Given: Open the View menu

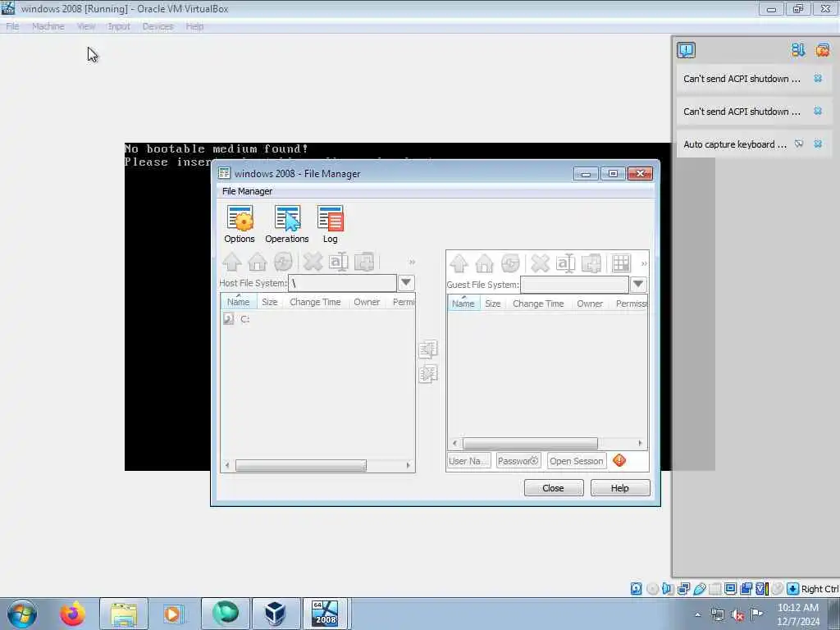Looking at the screenshot, I should coord(85,26).
